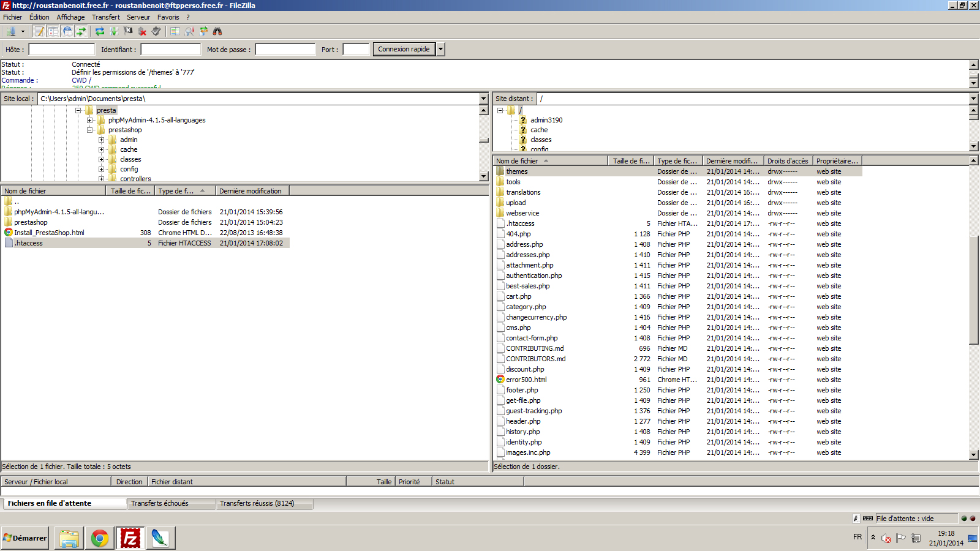Image resolution: width=980 pixels, height=551 pixels.
Task: Sort remote files by Nom de fichier
Action: (551, 161)
